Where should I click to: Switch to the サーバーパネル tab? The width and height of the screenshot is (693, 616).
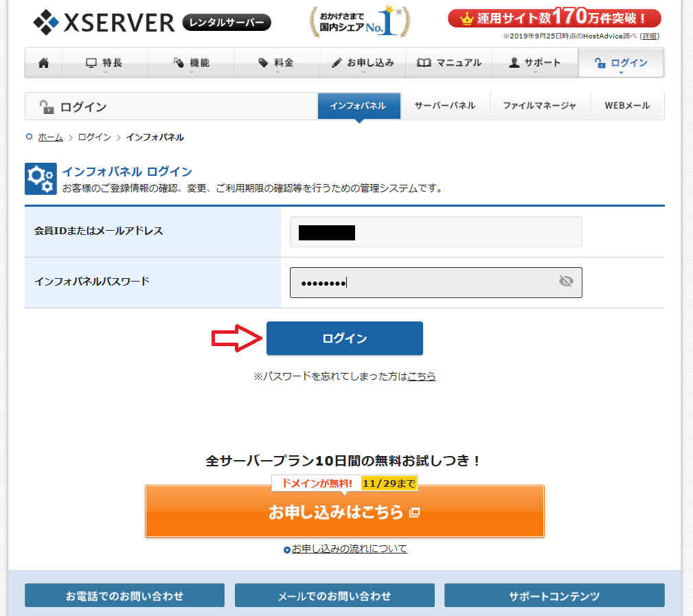pos(445,106)
